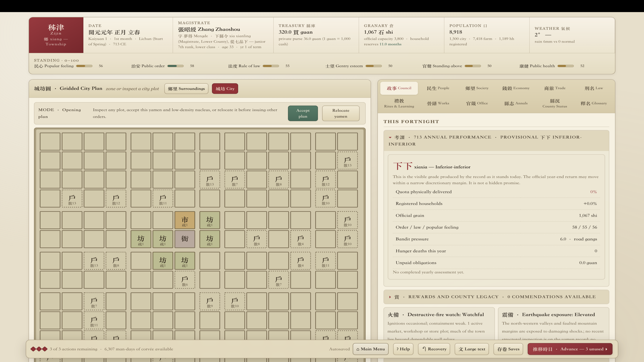Click the Recovery button
Viewport: 644px width, 362px height.
pyautogui.click(x=434, y=349)
